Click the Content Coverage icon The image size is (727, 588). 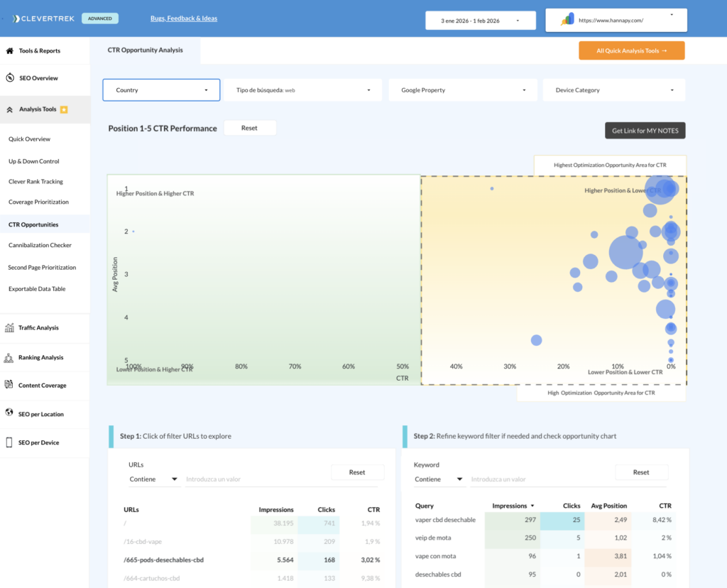pyautogui.click(x=10, y=385)
